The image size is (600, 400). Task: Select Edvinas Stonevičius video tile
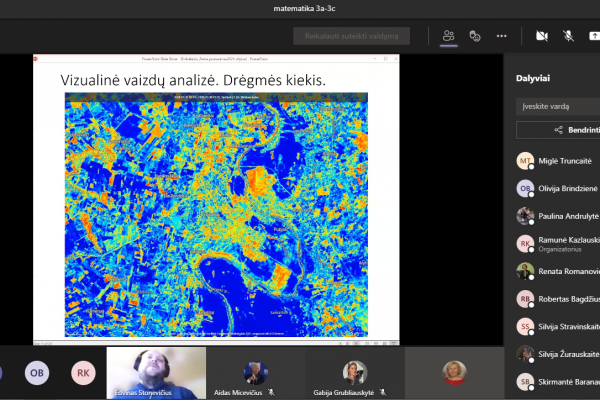156,373
